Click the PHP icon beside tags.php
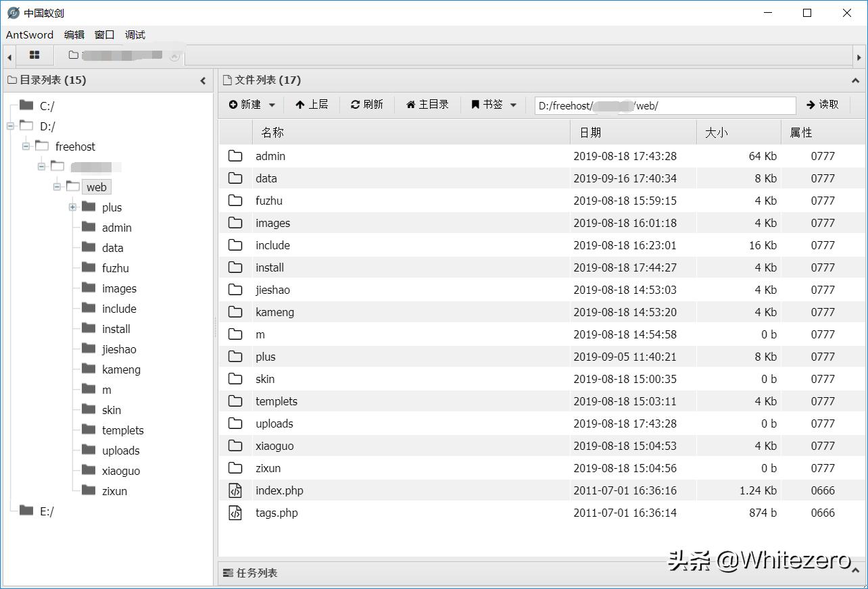 click(x=235, y=513)
